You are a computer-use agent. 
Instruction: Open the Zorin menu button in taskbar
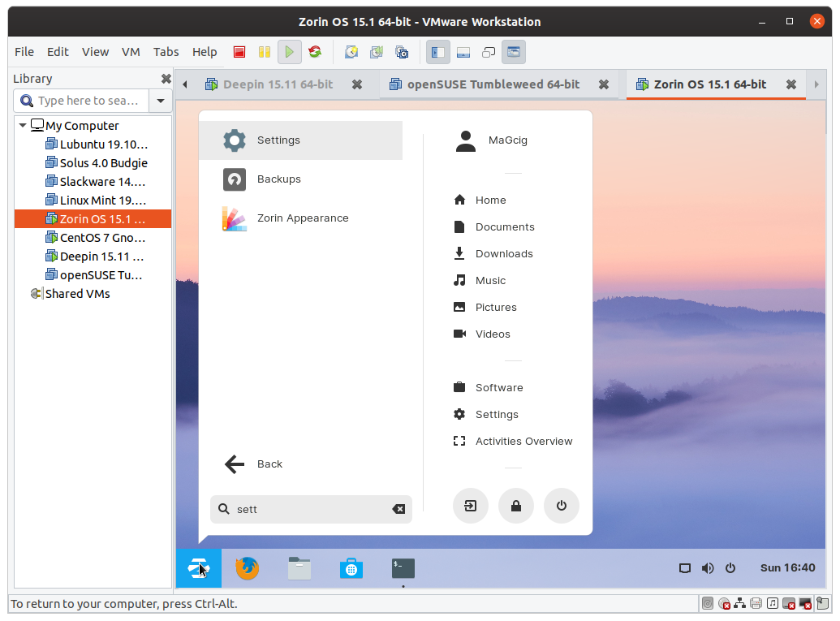199,568
